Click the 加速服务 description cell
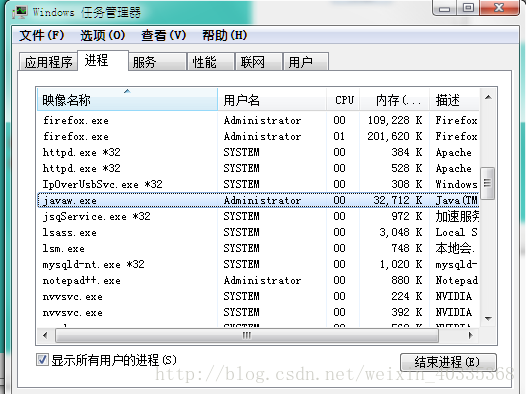This screenshot has width=526, height=394. coord(457,216)
